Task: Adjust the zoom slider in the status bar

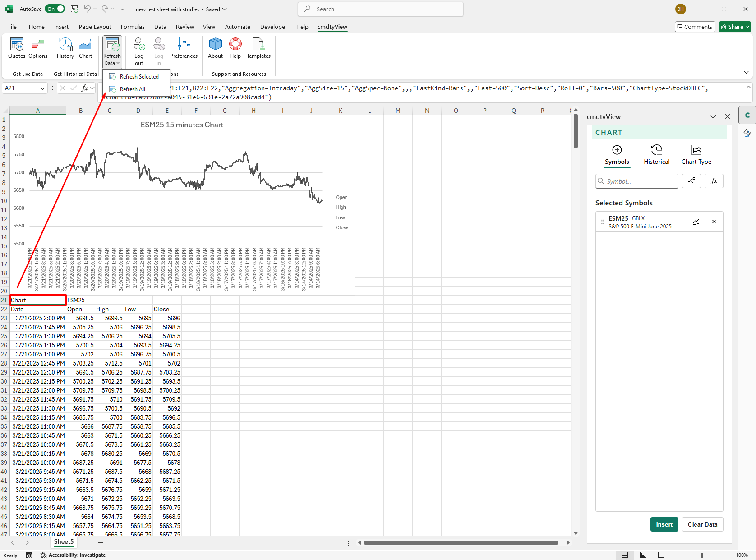Action: (701, 555)
